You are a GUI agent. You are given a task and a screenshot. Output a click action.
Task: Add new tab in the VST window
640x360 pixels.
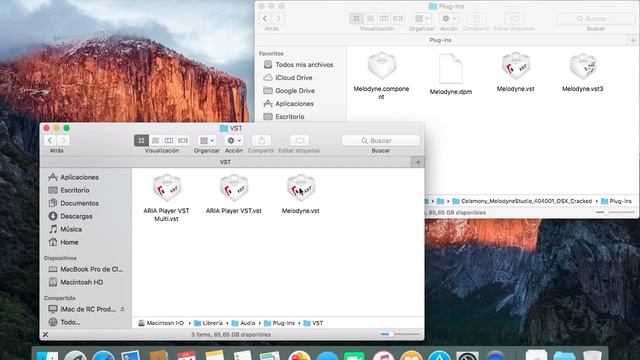coord(418,162)
